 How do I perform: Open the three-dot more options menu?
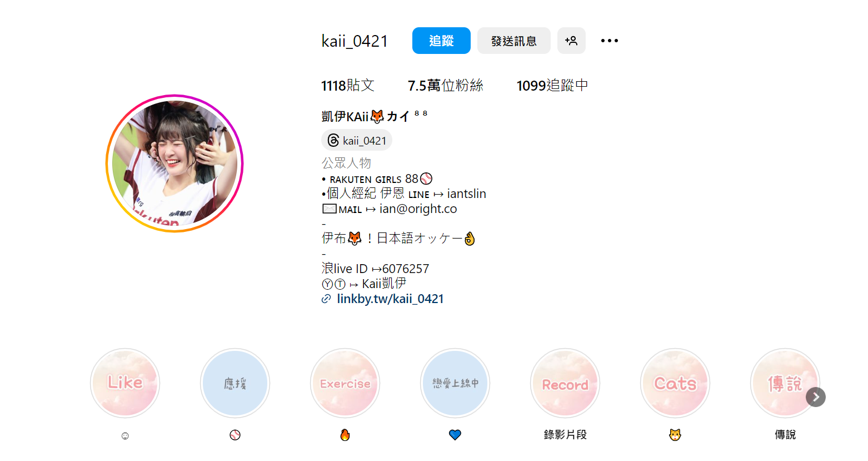point(610,41)
